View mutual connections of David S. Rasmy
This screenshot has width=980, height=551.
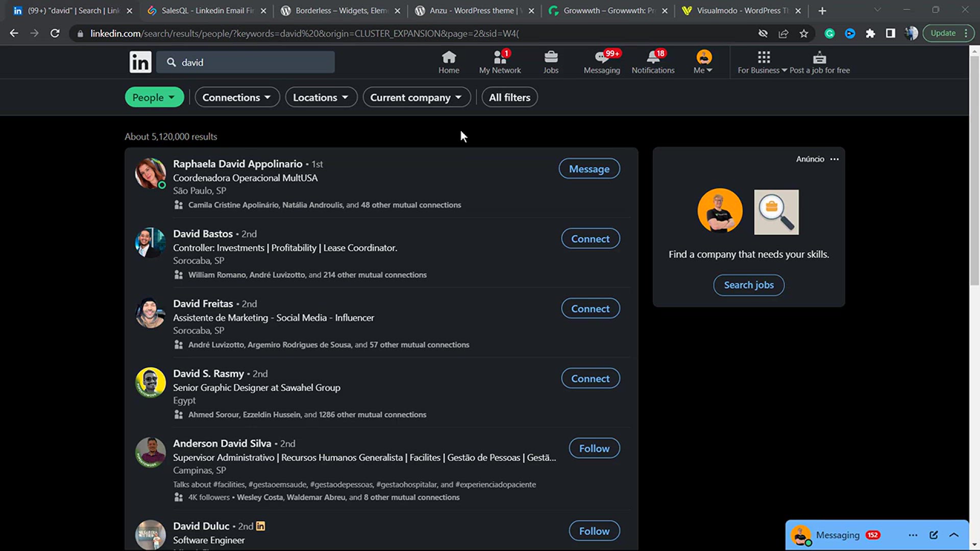tap(307, 415)
